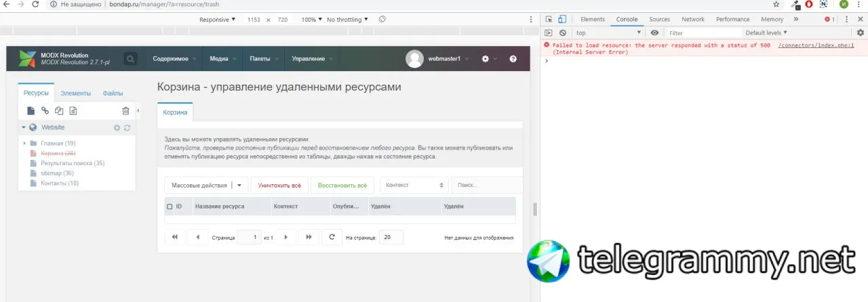Go to next page of the grid
Screen dimensions: 868x302
[x=286, y=237]
